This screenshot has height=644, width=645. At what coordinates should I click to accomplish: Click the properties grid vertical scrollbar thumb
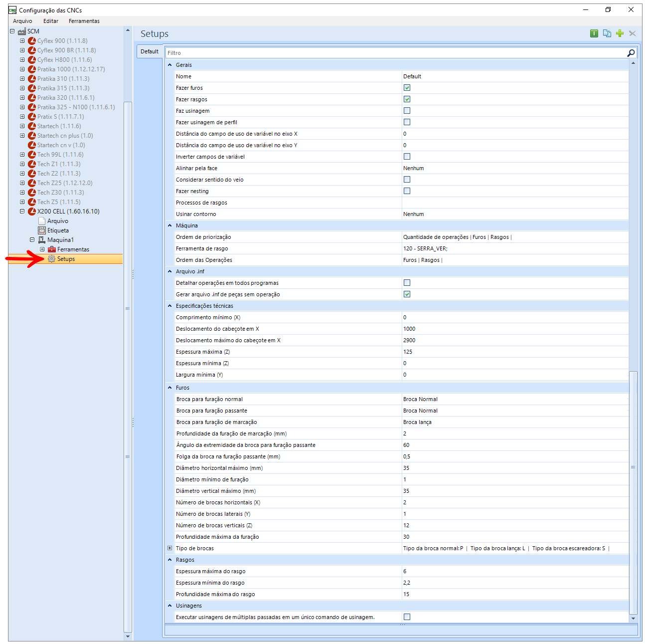click(633, 492)
